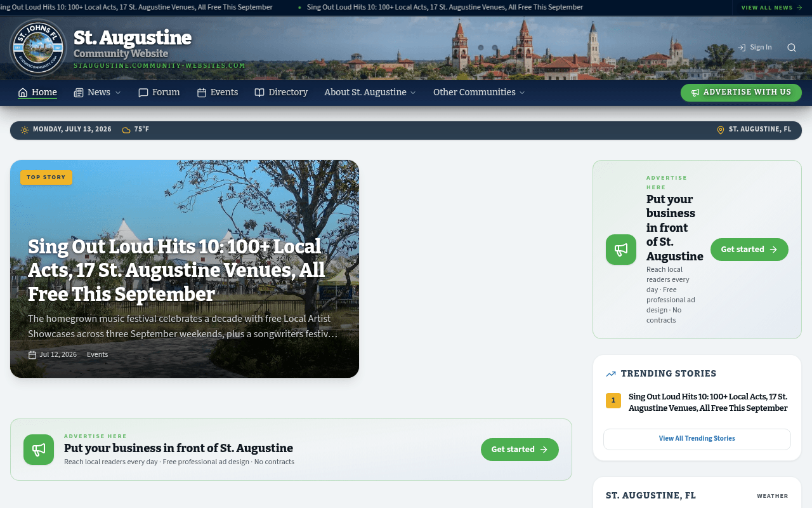Click the 75°F temperature reading
The height and width of the screenshot is (508, 812).
coord(141,130)
